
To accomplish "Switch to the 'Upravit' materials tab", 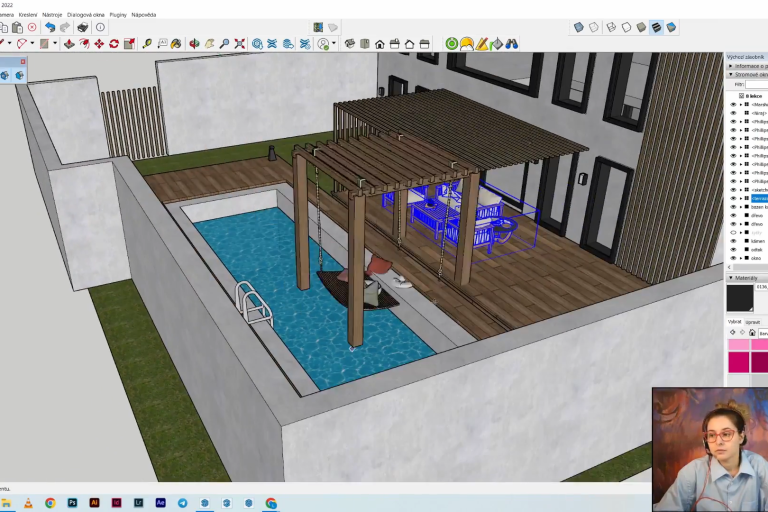I will 751,322.
